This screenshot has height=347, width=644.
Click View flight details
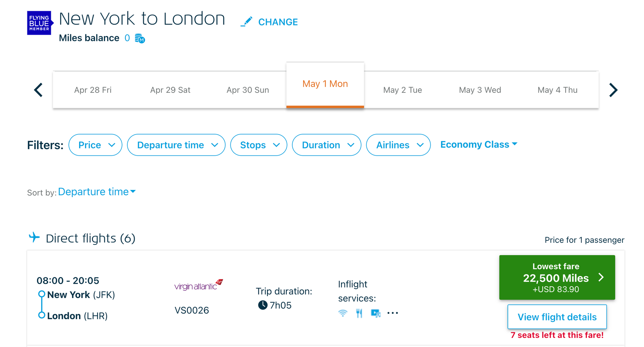tap(557, 317)
